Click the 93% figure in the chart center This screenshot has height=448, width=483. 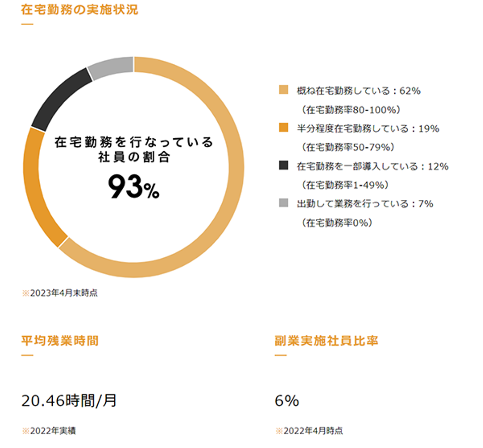(x=133, y=187)
